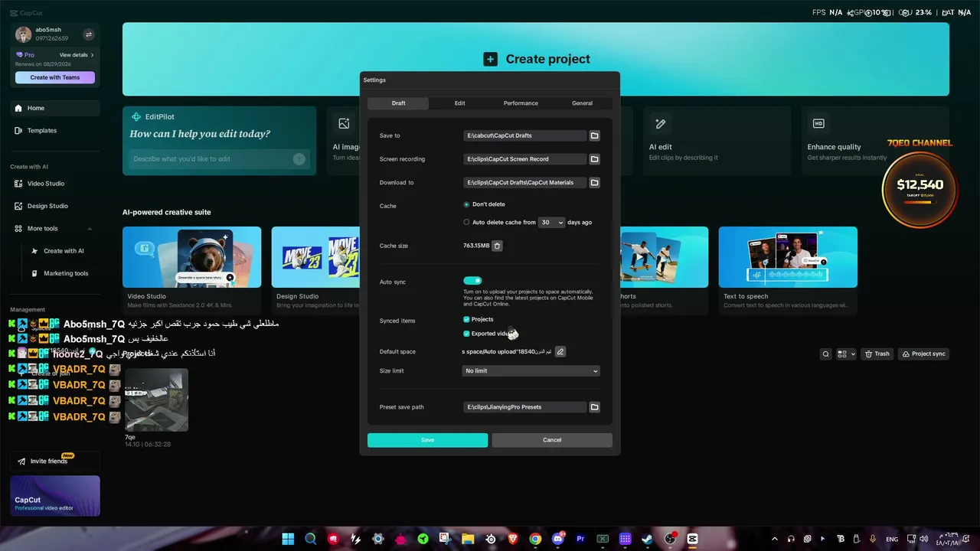Browse folder for Preset save path
The height and width of the screenshot is (551, 980).
[594, 407]
